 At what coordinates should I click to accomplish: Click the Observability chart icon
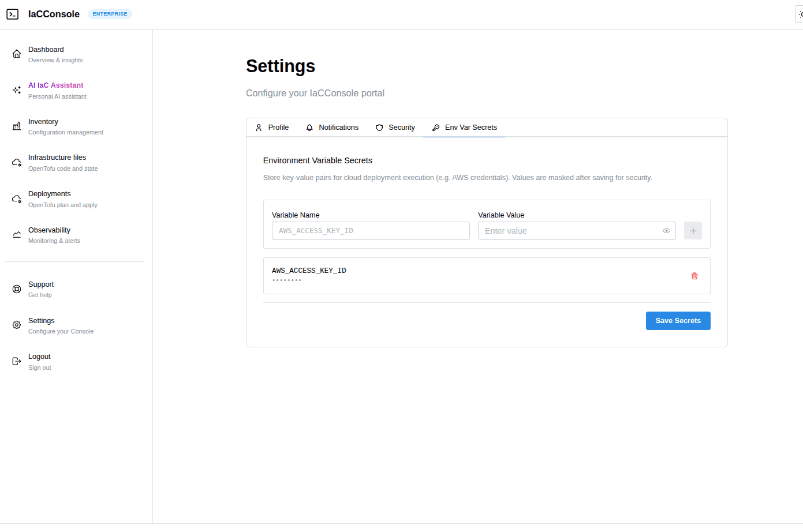[17, 235]
